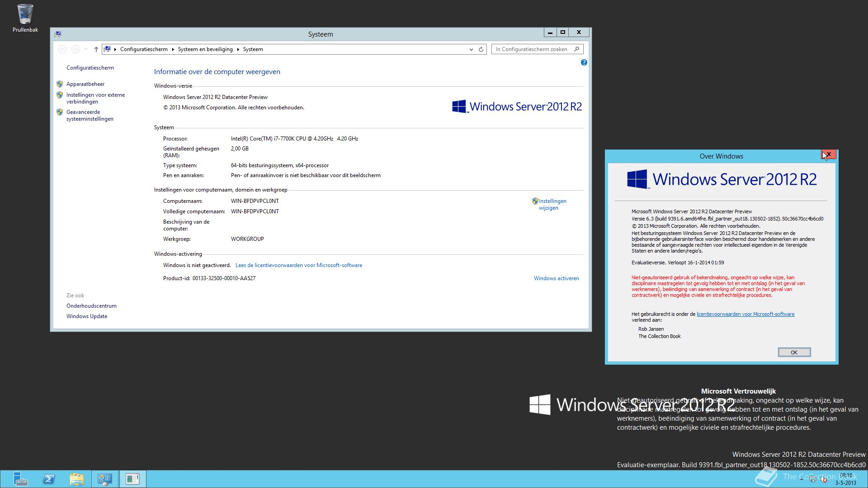Click the control panel icon in address bar
This screenshot has width=868, height=488.
coord(107,49)
